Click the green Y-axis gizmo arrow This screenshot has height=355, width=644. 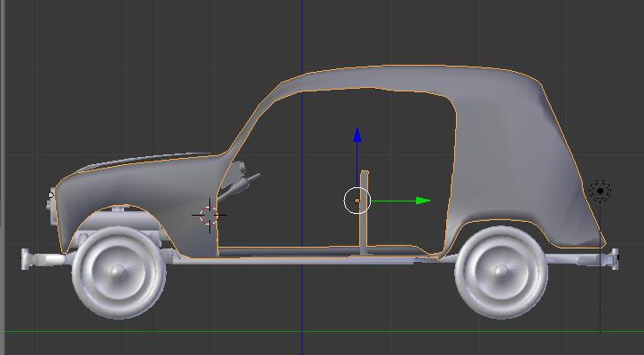click(422, 201)
